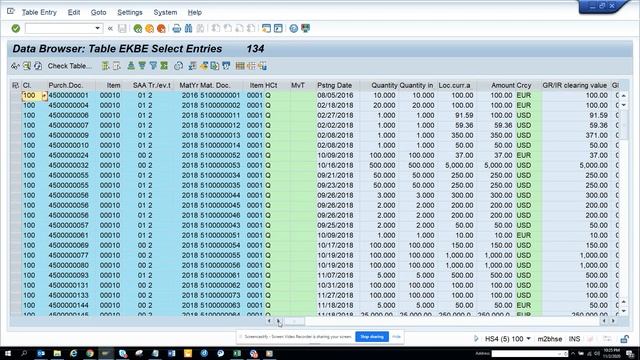Select the row marker for document 4500000004
Image resolution: width=640 pixels, height=360 pixels.
(16, 105)
